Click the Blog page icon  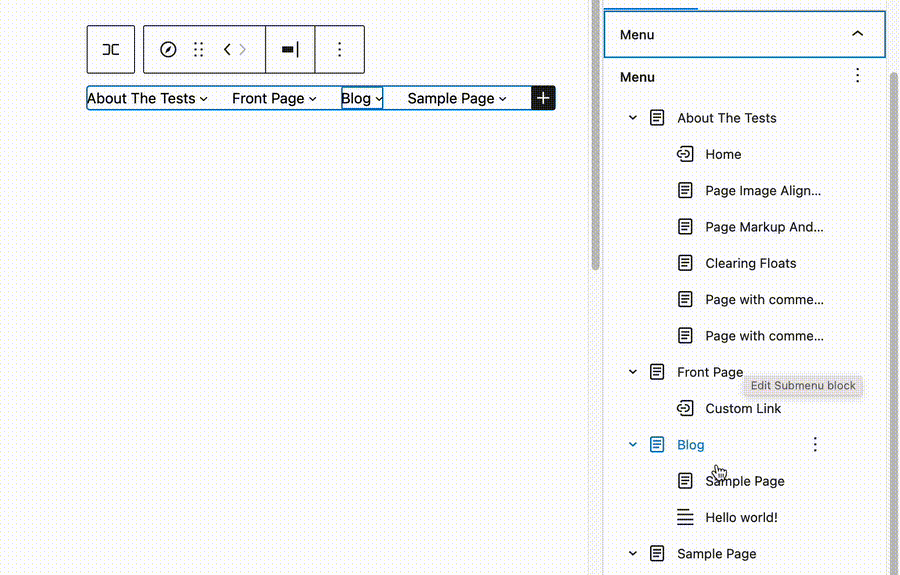pos(657,444)
